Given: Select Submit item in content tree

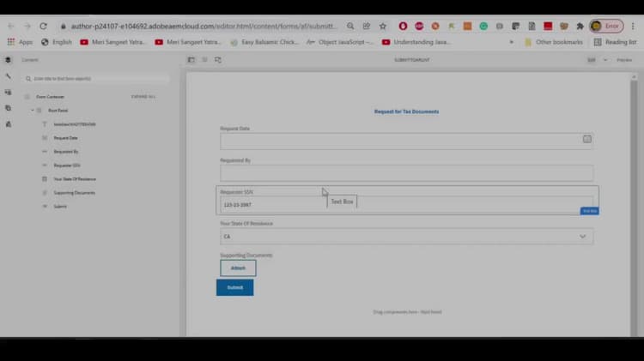Looking at the screenshot, I should point(60,207).
